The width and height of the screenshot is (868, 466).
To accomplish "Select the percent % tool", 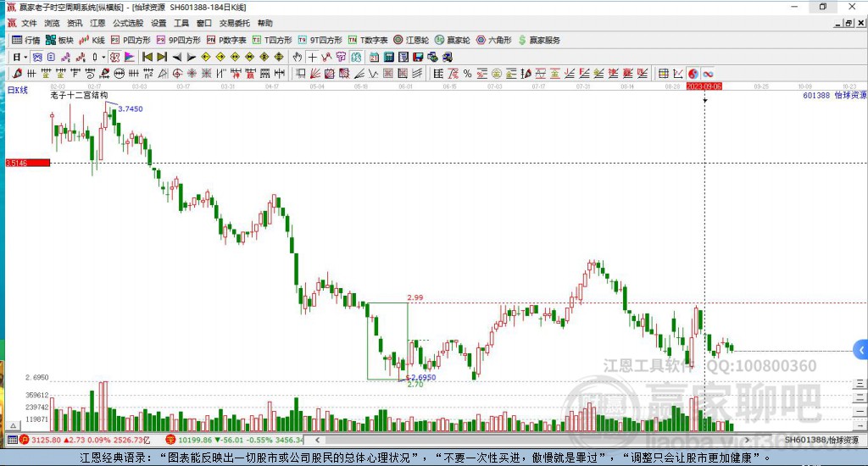I will point(467,74).
